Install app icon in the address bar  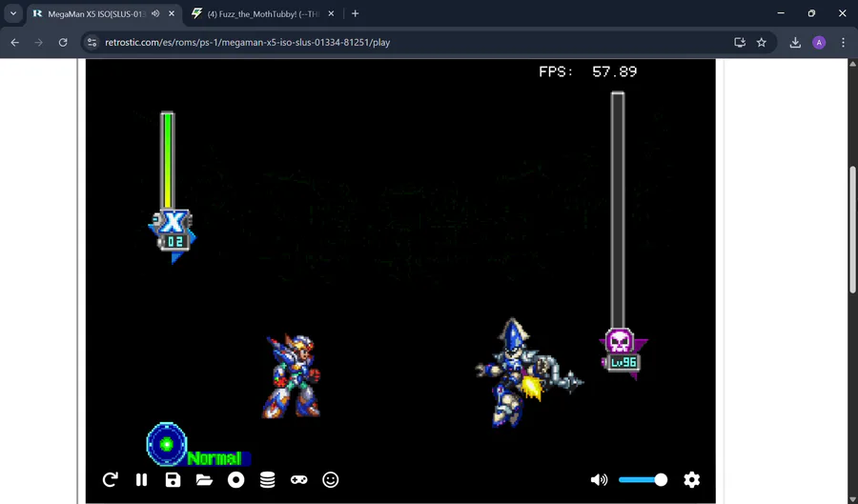pos(740,42)
